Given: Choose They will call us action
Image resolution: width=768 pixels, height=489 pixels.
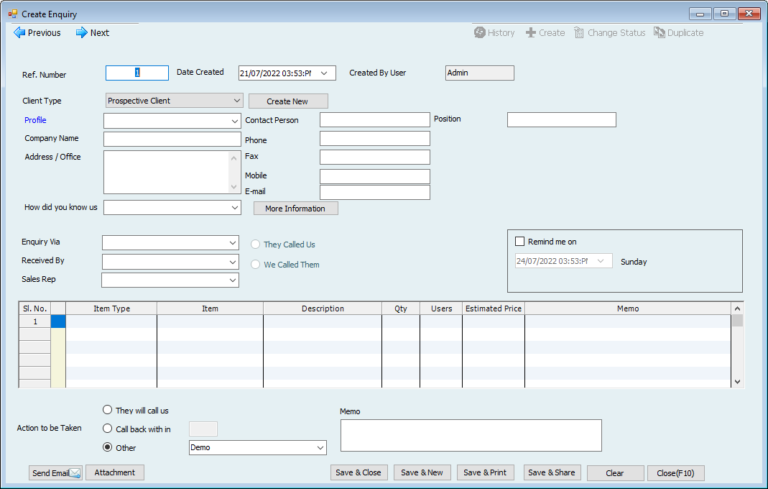Looking at the screenshot, I should [107, 410].
